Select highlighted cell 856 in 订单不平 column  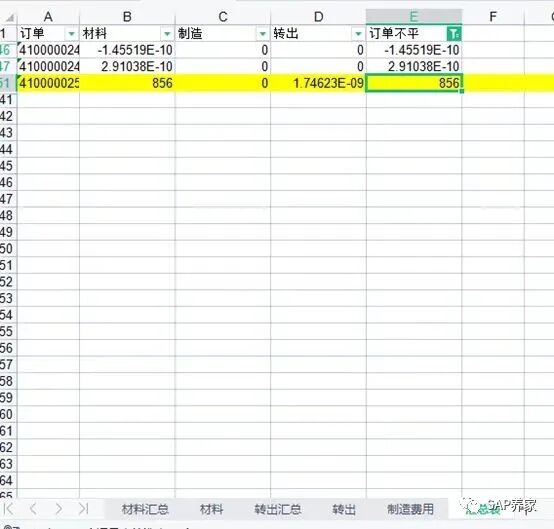pyautogui.click(x=414, y=83)
